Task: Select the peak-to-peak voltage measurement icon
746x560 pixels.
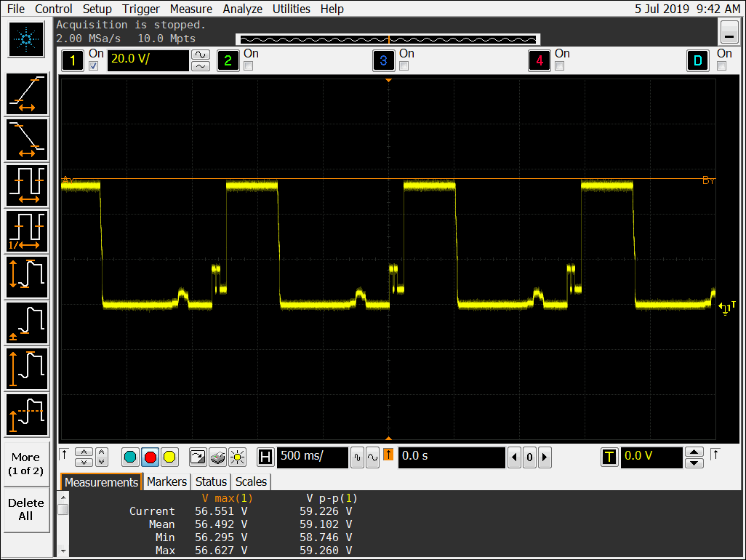Action: [27, 277]
